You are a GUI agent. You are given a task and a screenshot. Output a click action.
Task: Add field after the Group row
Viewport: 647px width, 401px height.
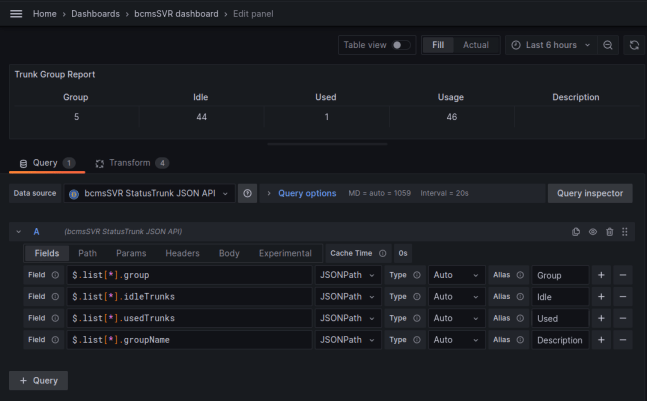tap(601, 275)
